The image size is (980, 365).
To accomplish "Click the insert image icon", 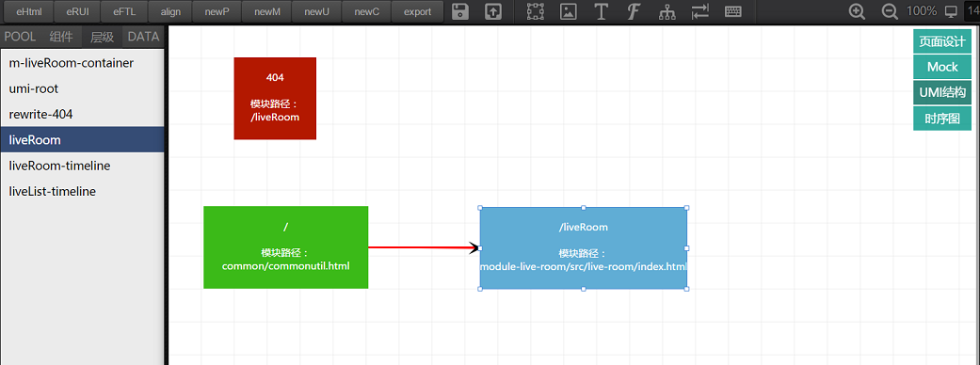I will [x=568, y=11].
